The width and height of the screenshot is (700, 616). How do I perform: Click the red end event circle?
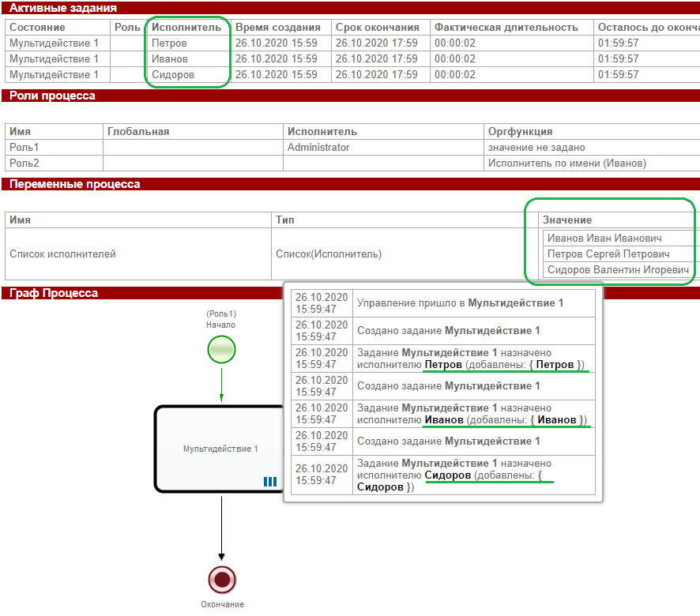(x=222, y=580)
